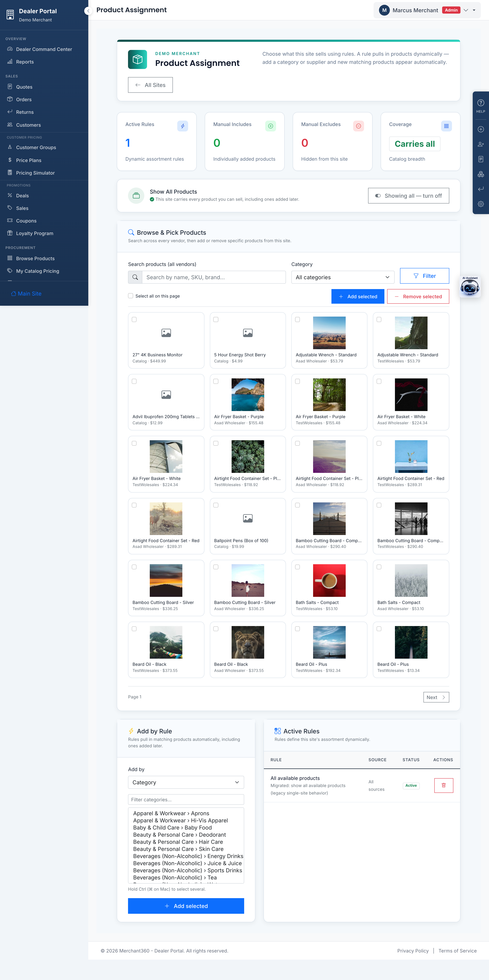The image size is (489, 980).
Task: Click the Show All Products stack icon
Action: 136,195
